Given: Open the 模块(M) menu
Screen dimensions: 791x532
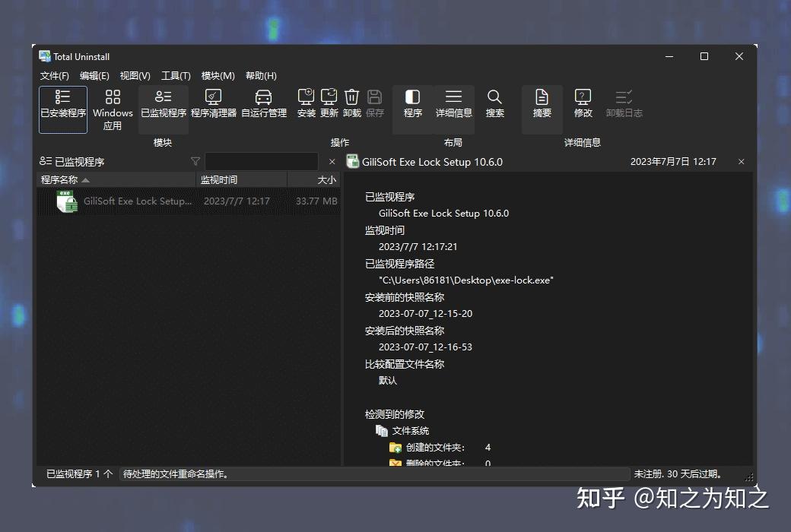Looking at the screenshot, I should pos(217,75).
